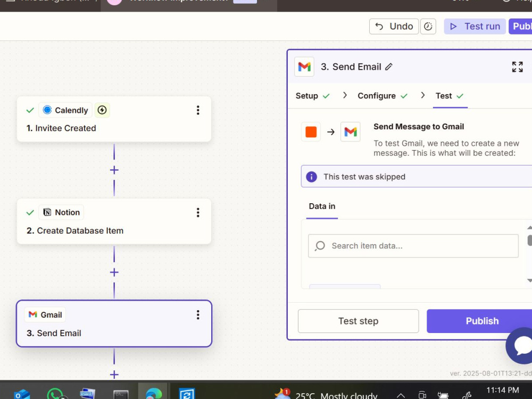532x399 pixels.
Task: Click the This test was skipped notice
Action: pyautogui.click(x=417, y=177)
